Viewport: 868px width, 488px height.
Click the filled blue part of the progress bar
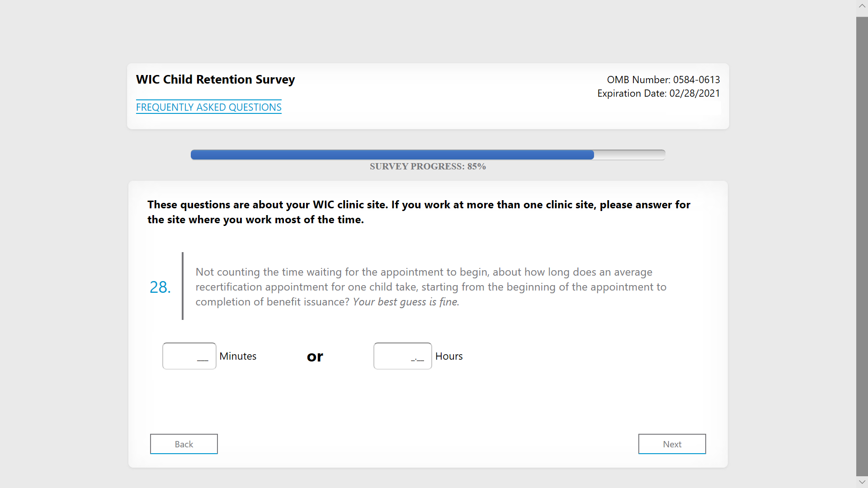[392, 155]
